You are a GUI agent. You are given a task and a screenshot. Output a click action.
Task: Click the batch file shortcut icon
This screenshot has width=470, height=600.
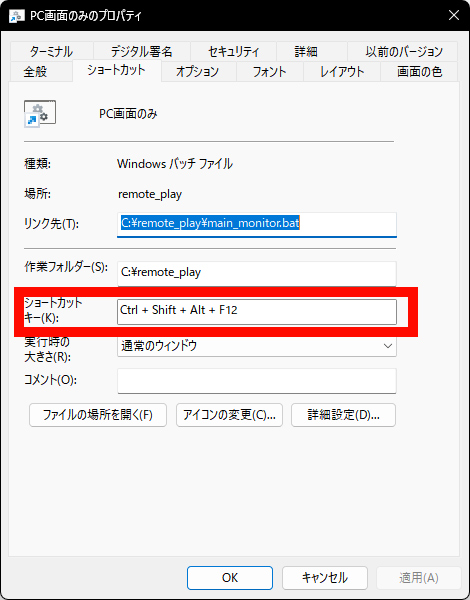click(40, 114)
